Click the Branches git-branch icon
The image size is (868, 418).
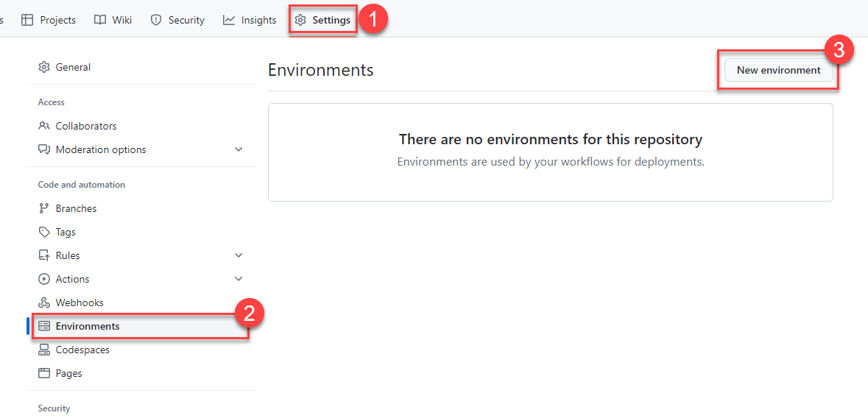point(44,208)
